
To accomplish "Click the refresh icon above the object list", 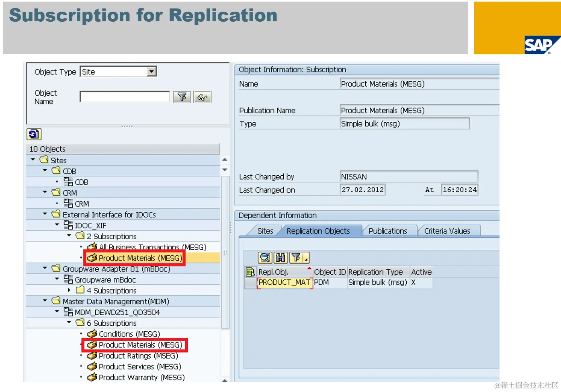I will click(34, 134).
